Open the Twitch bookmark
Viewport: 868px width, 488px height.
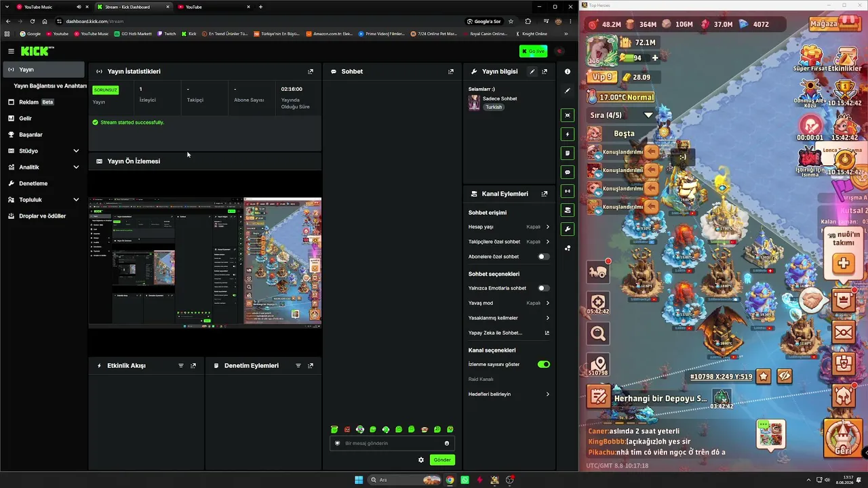pyautogui.click(x=166, y=33)
